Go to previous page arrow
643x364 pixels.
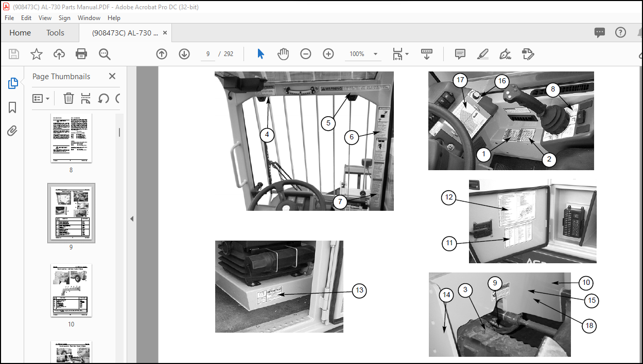162,54
